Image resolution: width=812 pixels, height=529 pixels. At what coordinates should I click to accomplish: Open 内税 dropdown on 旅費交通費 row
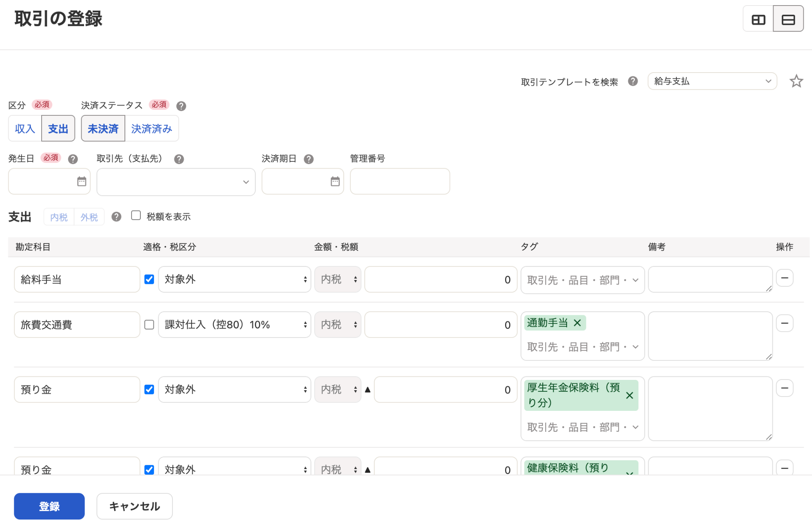coord(338,324)
